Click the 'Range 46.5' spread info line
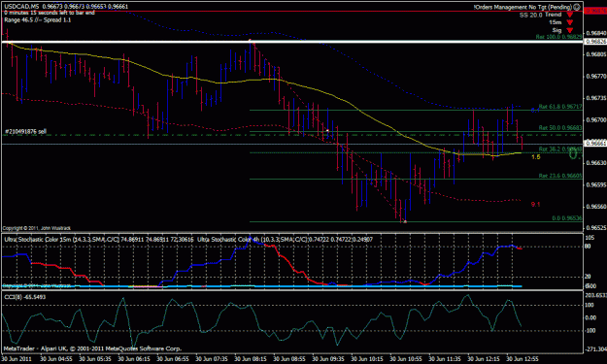 tap(38, 19)
